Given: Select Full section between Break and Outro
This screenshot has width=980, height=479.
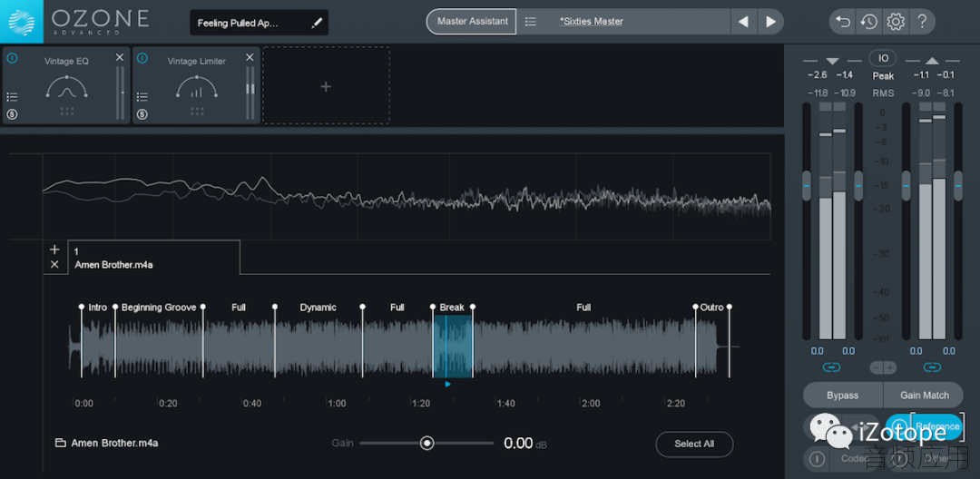Looking at the screenshot, I should coord(583,308).
